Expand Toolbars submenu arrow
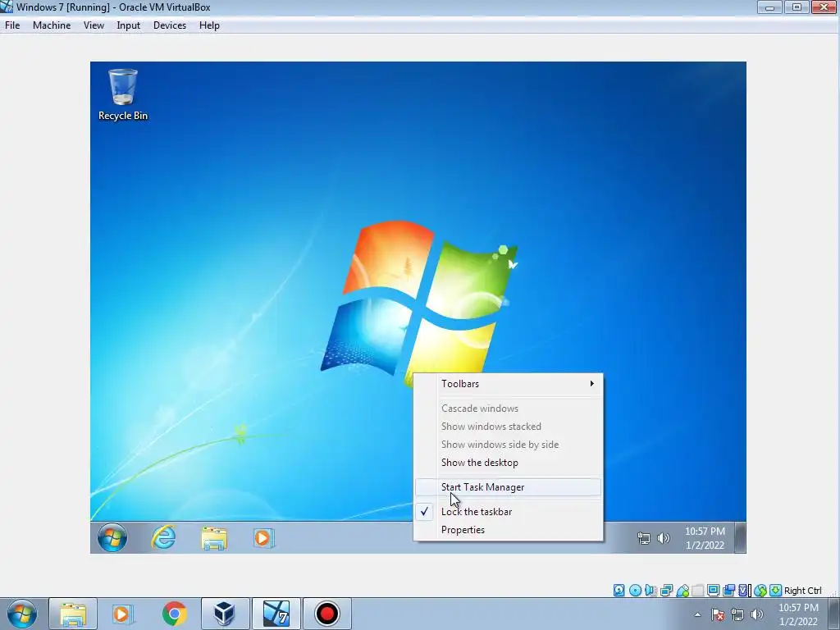 [x=591, y=384]
